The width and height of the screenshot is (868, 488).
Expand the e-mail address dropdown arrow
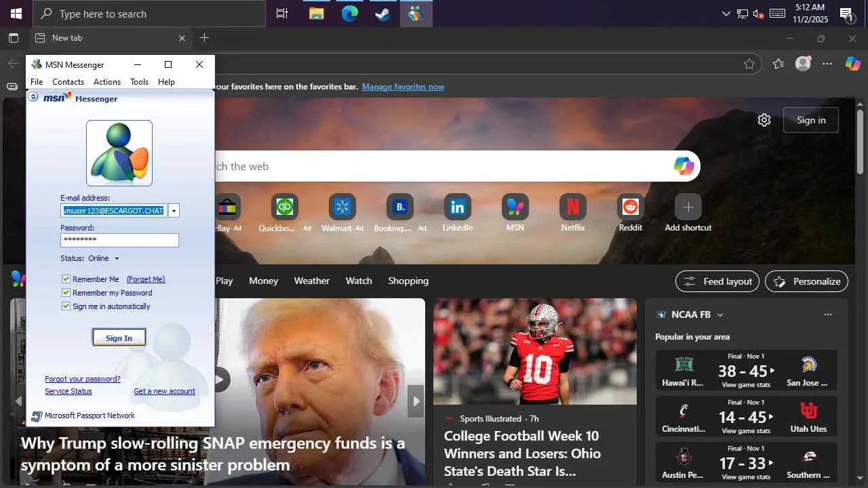[174, 211]
